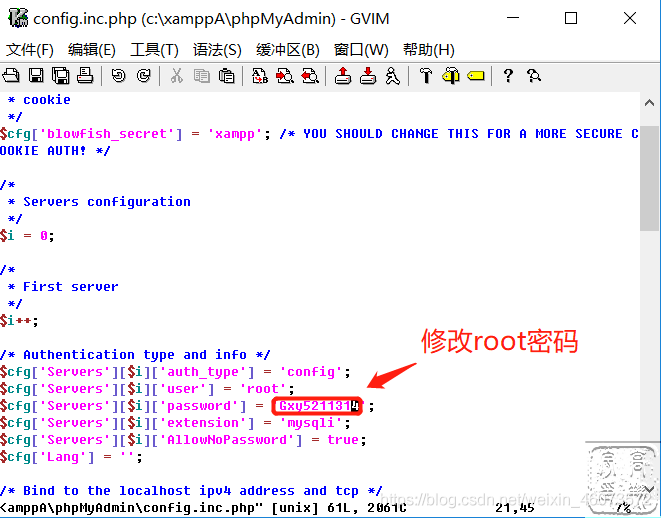Open Vim help question mark icon

pos(508,76)
